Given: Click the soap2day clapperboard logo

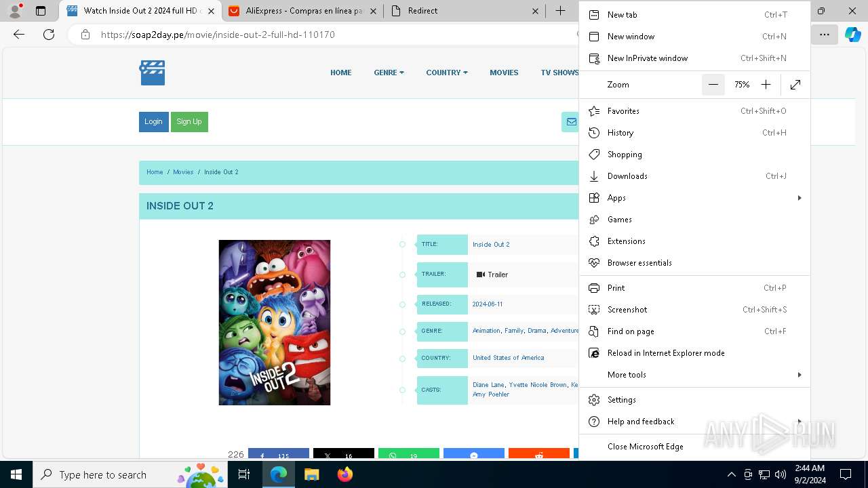Looking at the screenshot, I should (153, 73).
